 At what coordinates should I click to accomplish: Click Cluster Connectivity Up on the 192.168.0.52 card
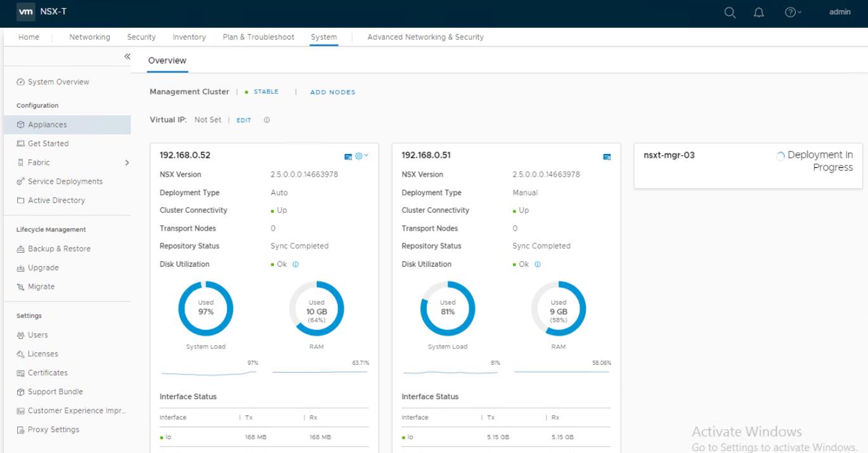point(279,210)
